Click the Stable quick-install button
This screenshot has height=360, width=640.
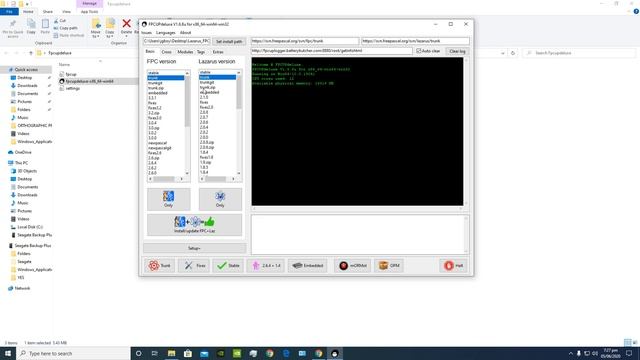(228, 265)
